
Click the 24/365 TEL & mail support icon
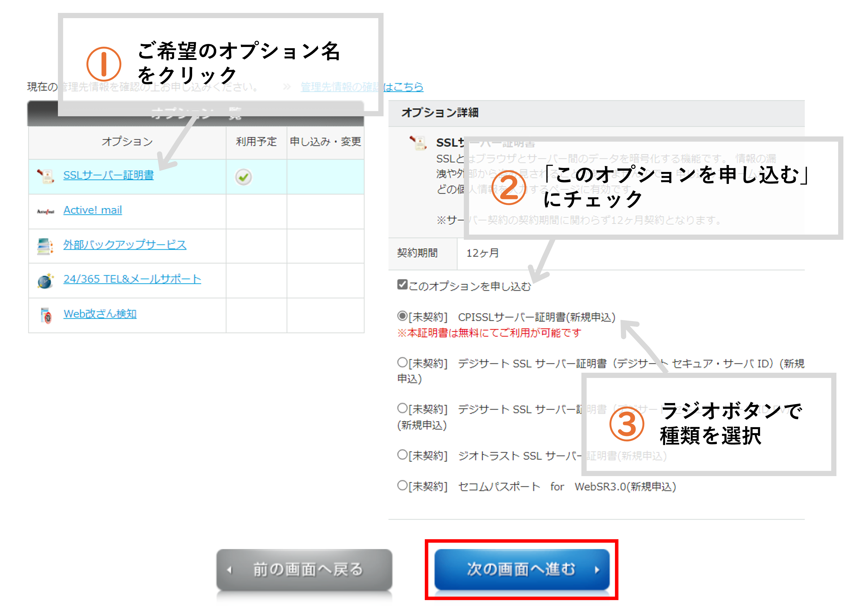coord(45,281)
